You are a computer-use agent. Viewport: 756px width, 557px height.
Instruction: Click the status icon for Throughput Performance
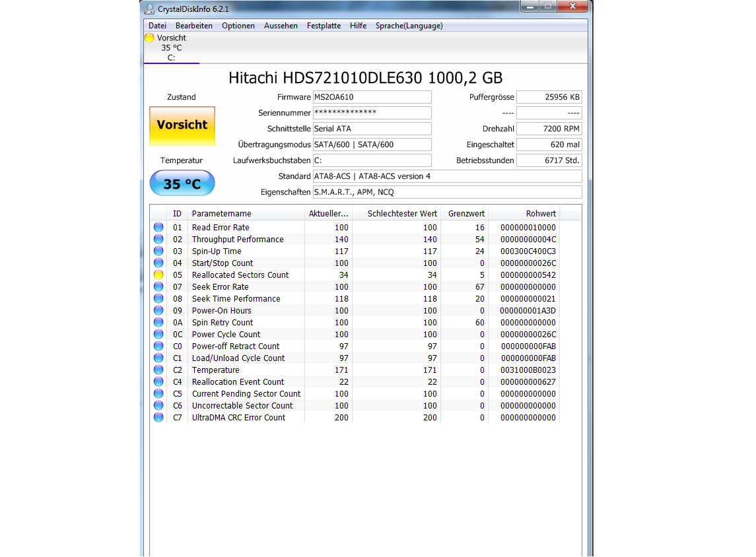158,239
